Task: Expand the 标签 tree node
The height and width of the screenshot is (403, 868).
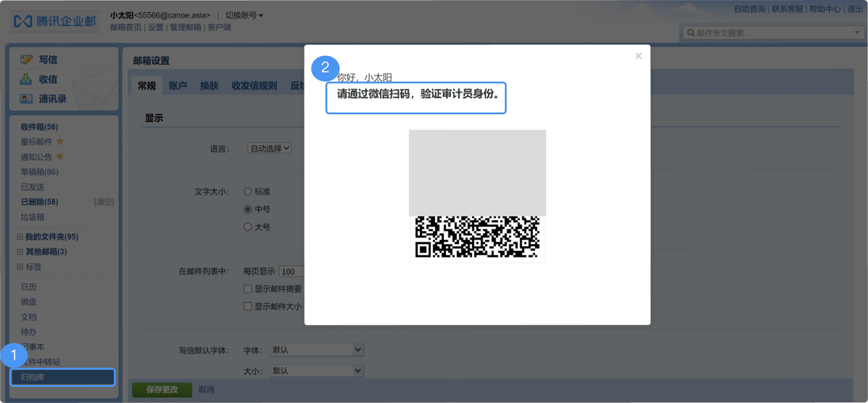Action: point(20,267)
